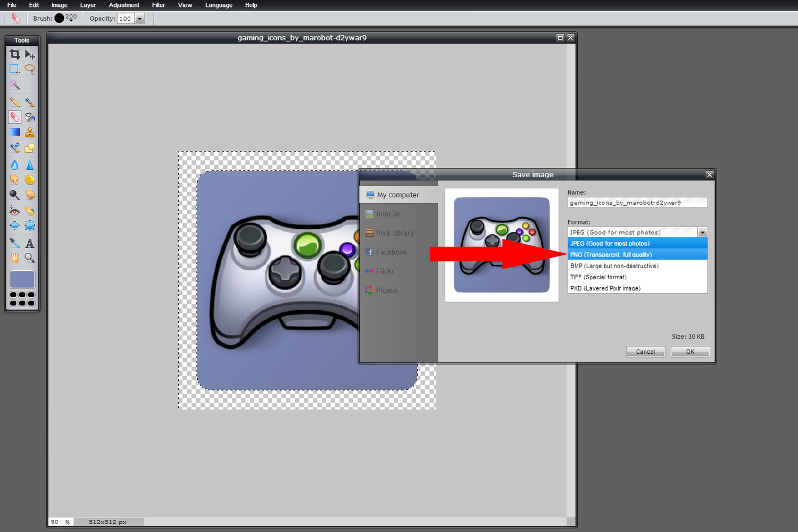798x532 pixels.
Task: Select the rectangular Marquee tool
Action: [14, 69]
